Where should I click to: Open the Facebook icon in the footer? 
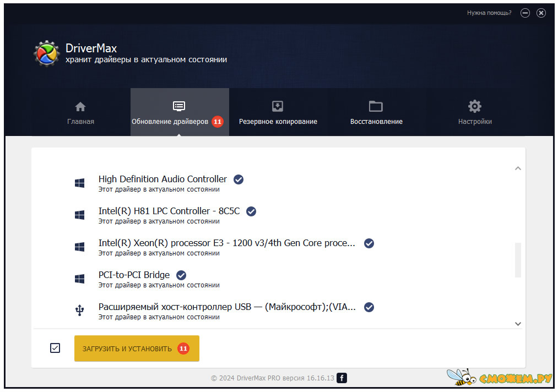pyautogui.click(x=342, y=378)
